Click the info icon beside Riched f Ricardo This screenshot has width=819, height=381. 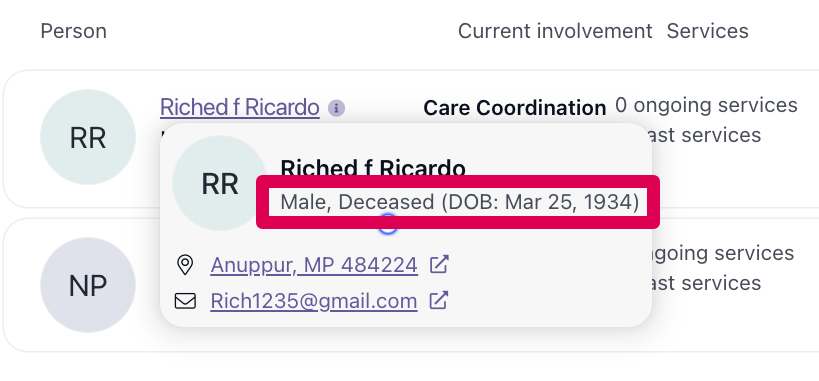[336, 109]
